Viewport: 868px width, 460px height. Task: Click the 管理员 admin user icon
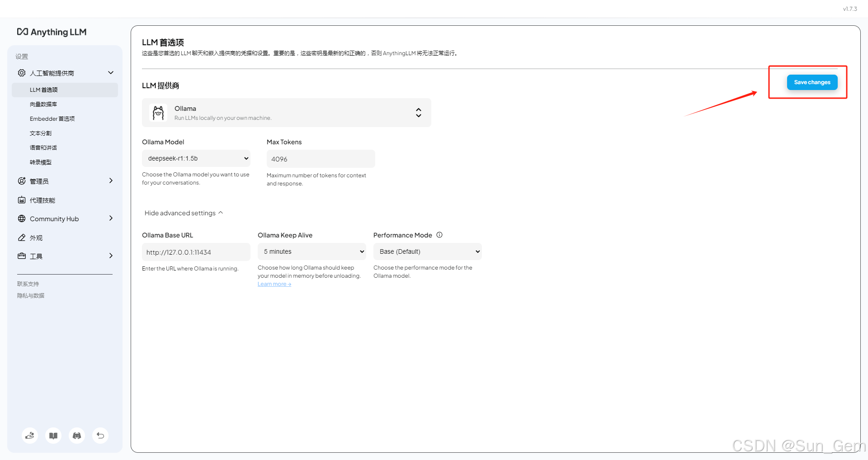tap(22, 180)
